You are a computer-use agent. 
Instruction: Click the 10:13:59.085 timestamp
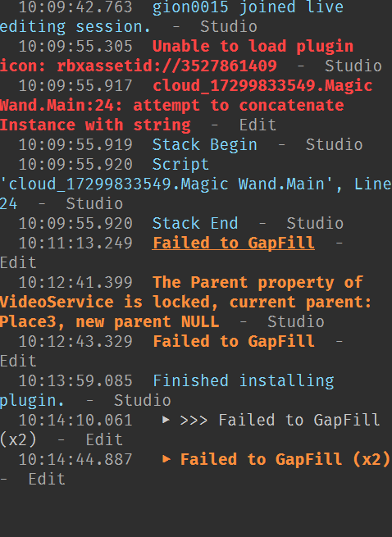tap(75, 381)
